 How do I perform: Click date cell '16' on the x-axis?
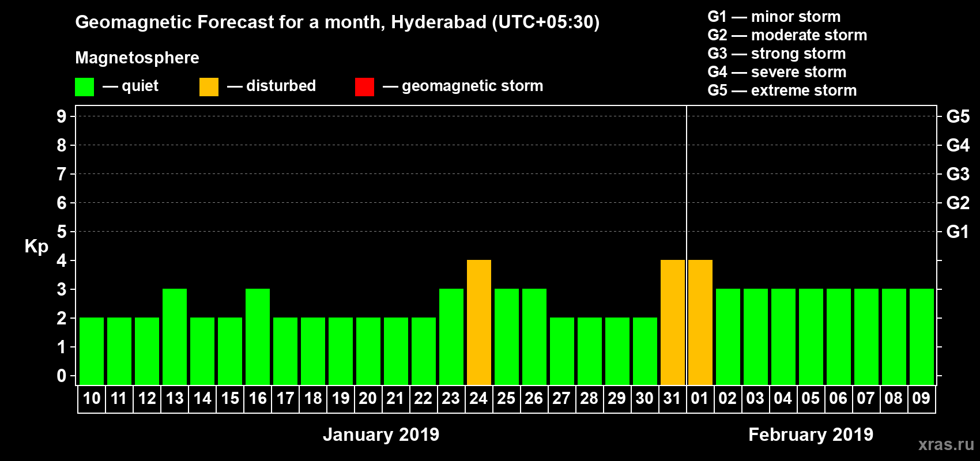click(258, 399)
